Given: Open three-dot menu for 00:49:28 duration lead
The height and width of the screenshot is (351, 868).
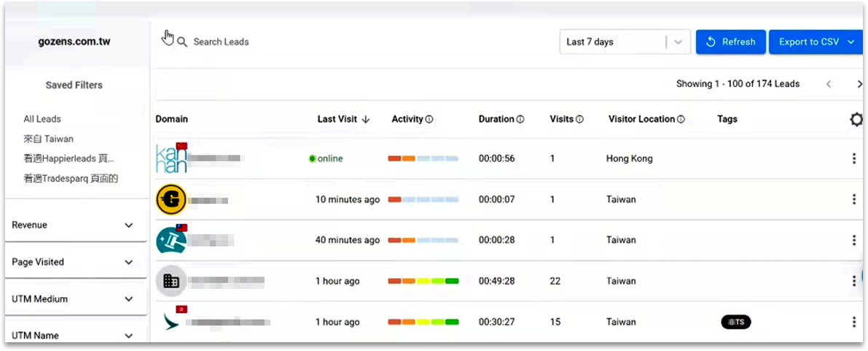Looking at the screenshot, I should 853,281.
